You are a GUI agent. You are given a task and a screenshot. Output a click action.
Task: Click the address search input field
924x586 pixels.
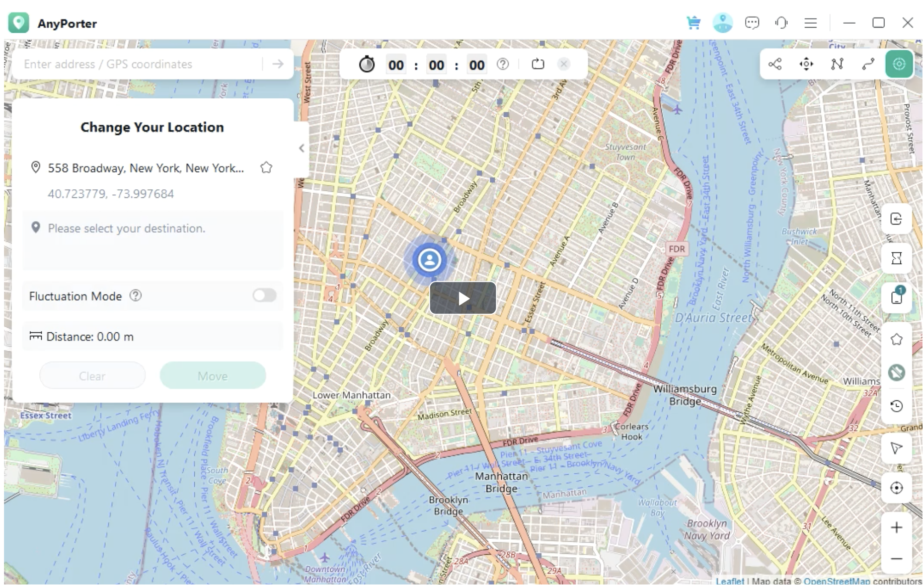point(138,64)
